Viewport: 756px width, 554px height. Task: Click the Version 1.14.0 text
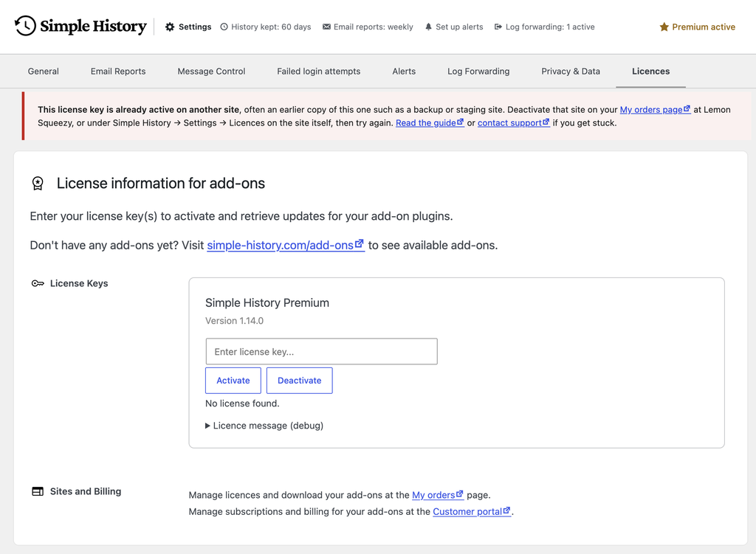point(234,321)
